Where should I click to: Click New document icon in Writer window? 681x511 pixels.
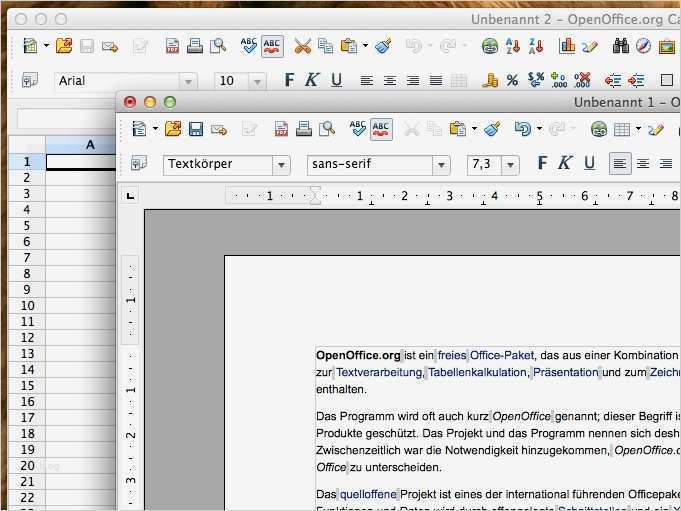[x=139, y=129]
